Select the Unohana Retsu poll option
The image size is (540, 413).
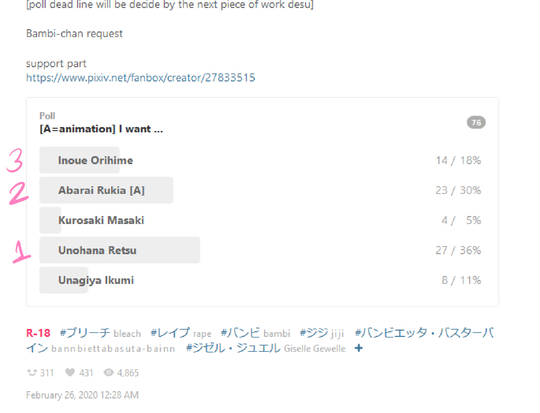click(260, 250)
